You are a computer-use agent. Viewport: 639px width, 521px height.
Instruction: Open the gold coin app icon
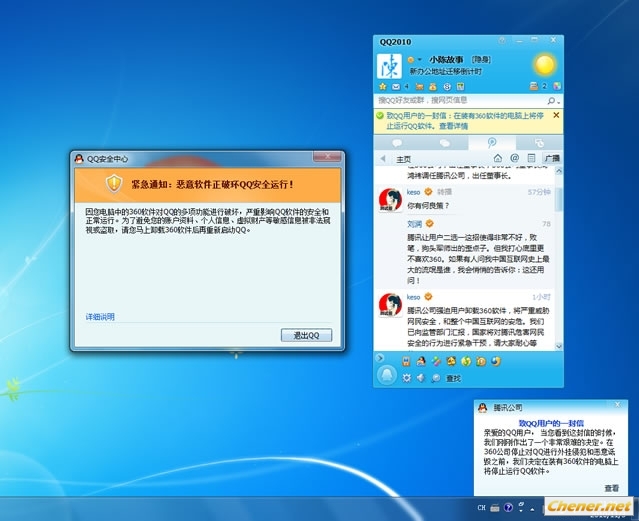[481, 361]
